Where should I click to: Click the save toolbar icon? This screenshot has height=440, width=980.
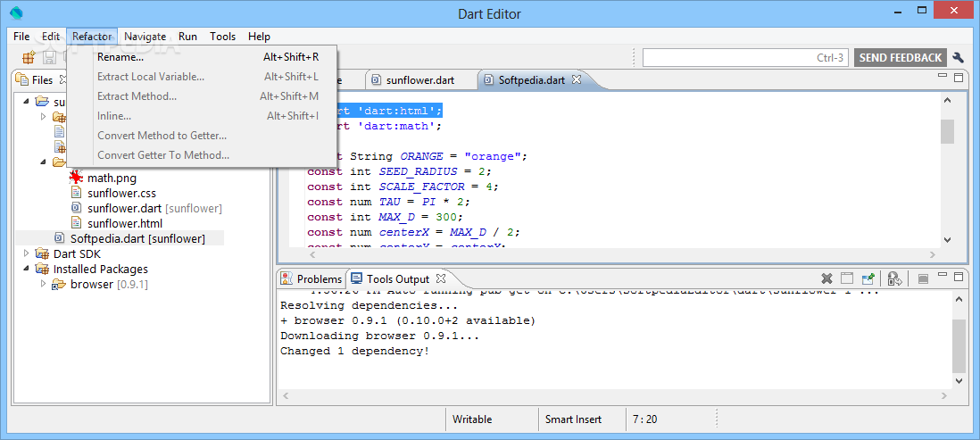pyautogui.click(x=49, y=57)
